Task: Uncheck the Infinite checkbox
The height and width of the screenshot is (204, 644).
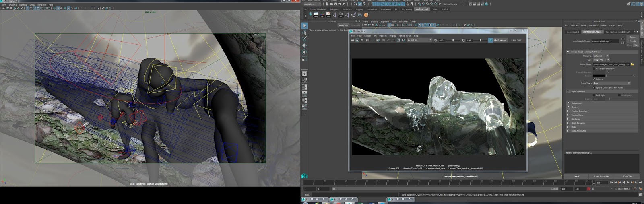Action: click(594, 79)
